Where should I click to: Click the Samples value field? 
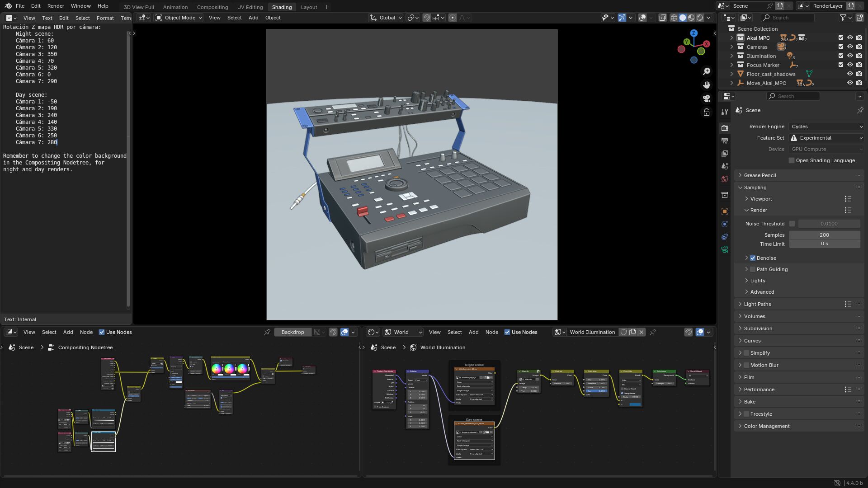(825, 235)
